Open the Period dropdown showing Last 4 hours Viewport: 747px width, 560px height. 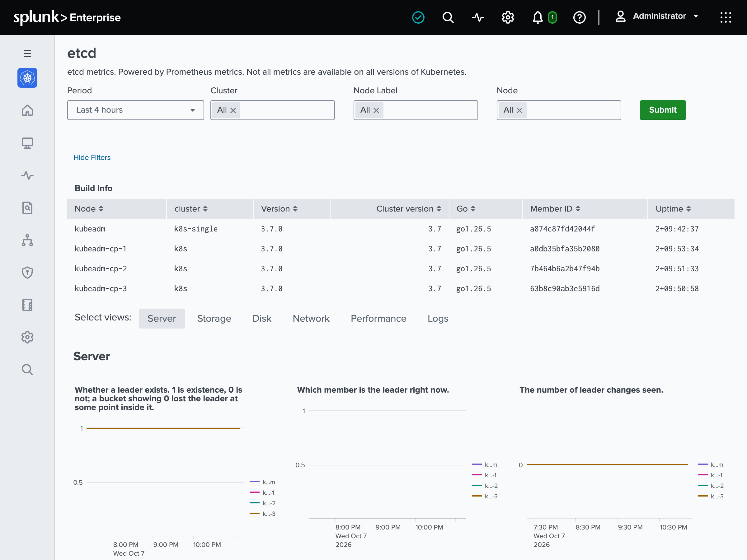coord(135,110)
